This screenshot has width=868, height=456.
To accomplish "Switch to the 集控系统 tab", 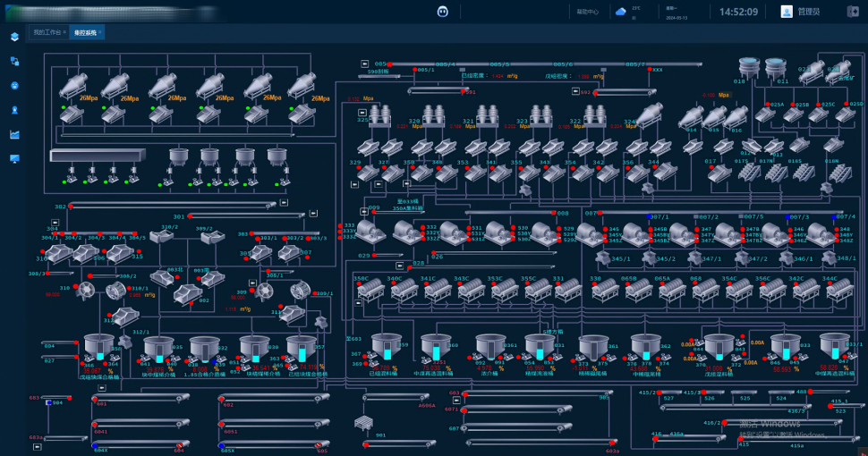I will (86, 32).
